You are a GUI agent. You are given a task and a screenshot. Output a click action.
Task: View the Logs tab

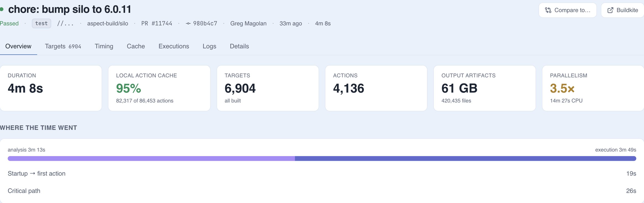tap(209, 46)
